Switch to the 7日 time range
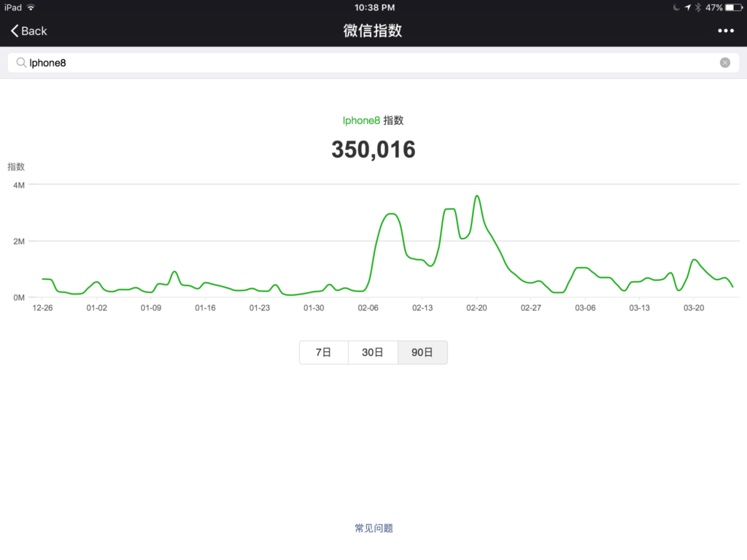The height and width of the screenshot is (560, 747). [323, 352]
